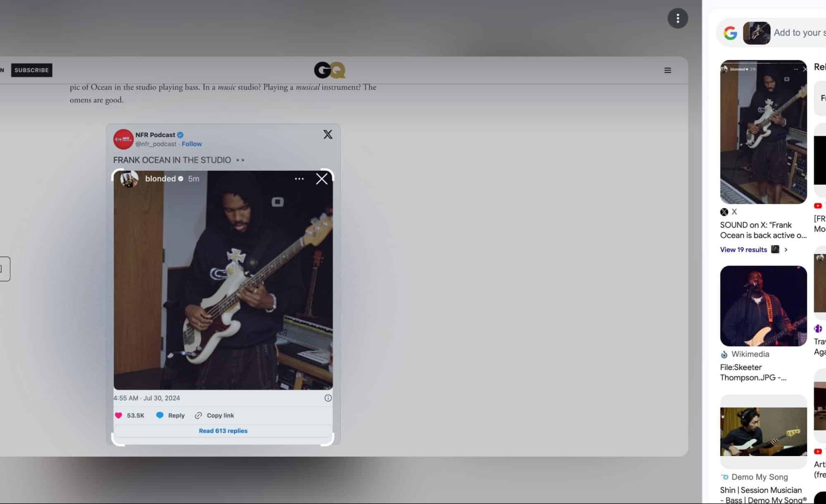Click the blonded username in the story
This screenshot has height=504, width=826.
tap(160, 178)
